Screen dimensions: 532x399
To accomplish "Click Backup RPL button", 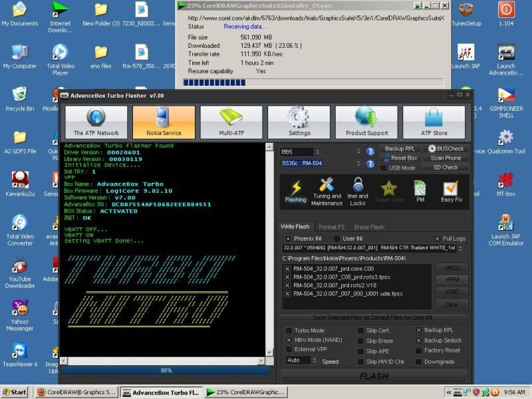I will 400,148.
